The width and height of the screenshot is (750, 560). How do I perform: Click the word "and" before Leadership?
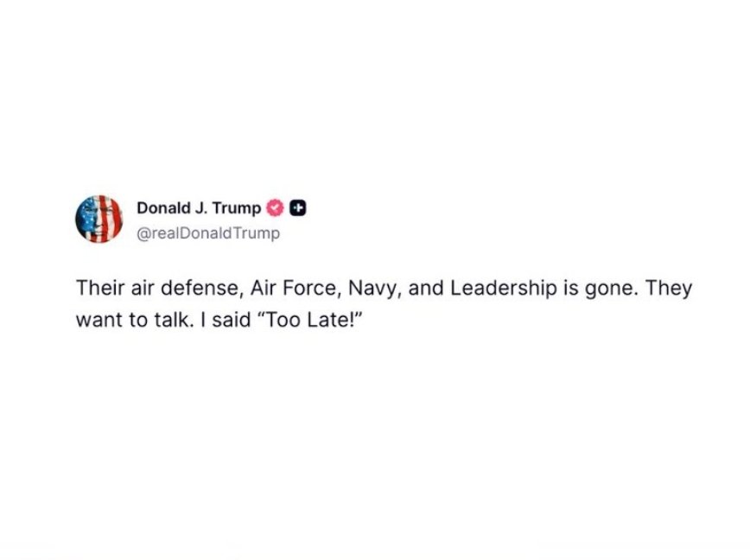coord(424,289)
